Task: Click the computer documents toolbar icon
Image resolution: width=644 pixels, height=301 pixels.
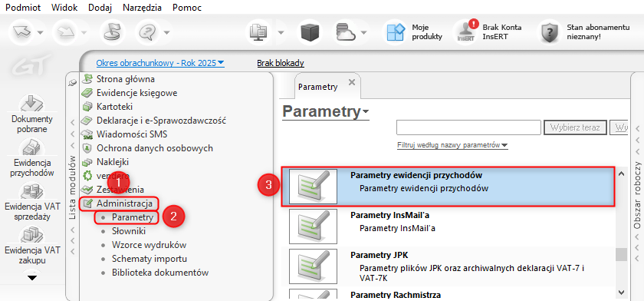Action: (260, 32)
